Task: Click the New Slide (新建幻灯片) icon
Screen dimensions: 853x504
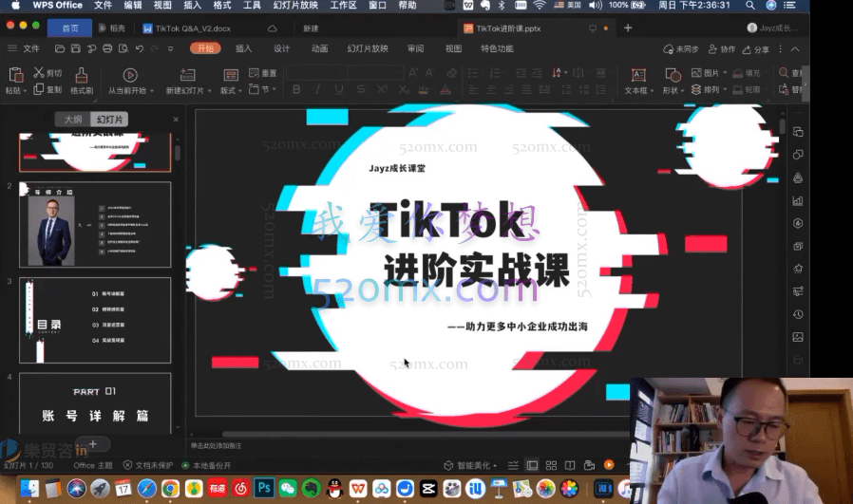Action: point(187,75)
